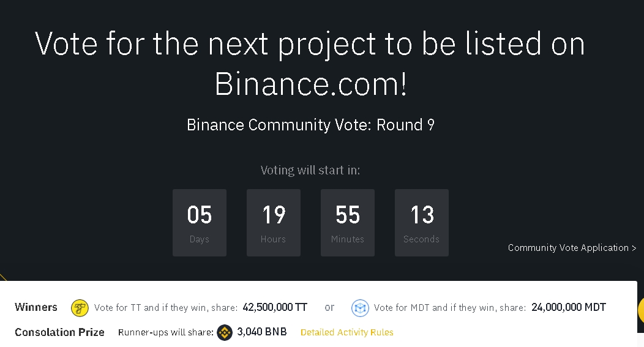Click the BNB coin icon

click(225, 332)
